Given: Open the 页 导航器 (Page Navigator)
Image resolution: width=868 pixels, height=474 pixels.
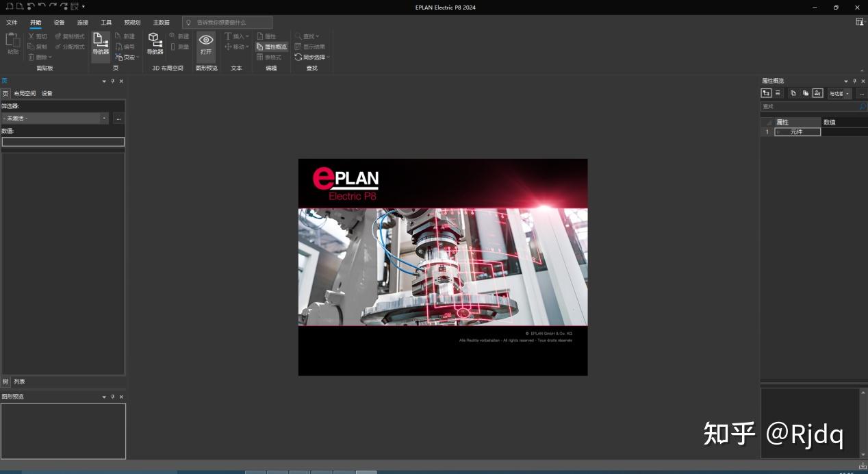Looking at the screenshot, I should tap(100, 45).
